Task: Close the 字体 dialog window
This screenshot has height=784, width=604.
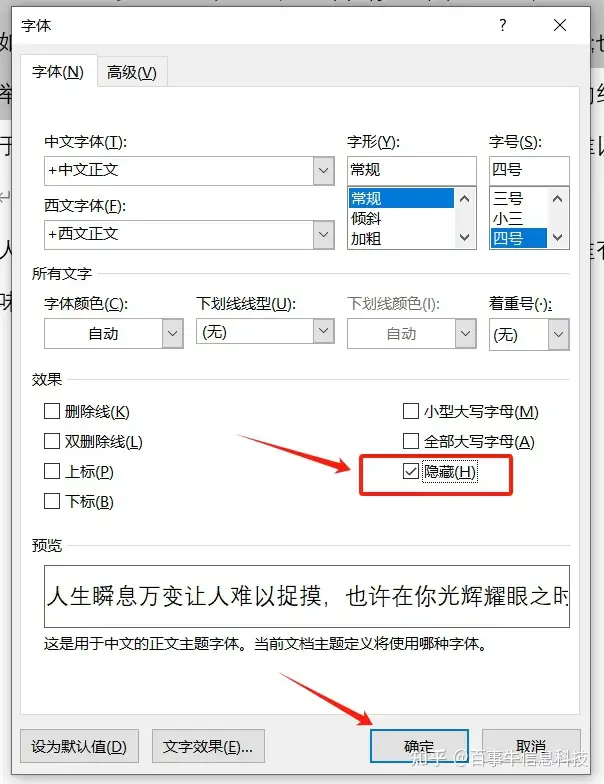Action: pyautogui.click(x=560, y=25)
